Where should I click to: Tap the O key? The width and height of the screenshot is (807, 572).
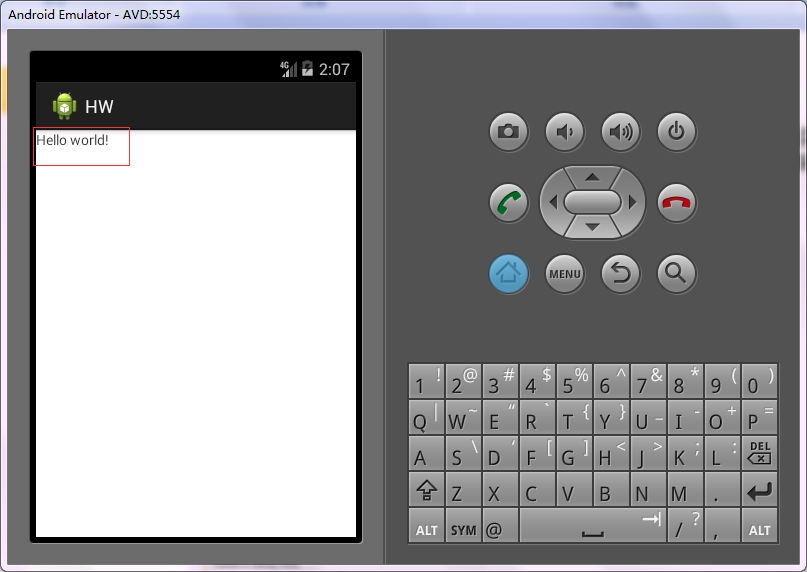(x=723, y=417)
